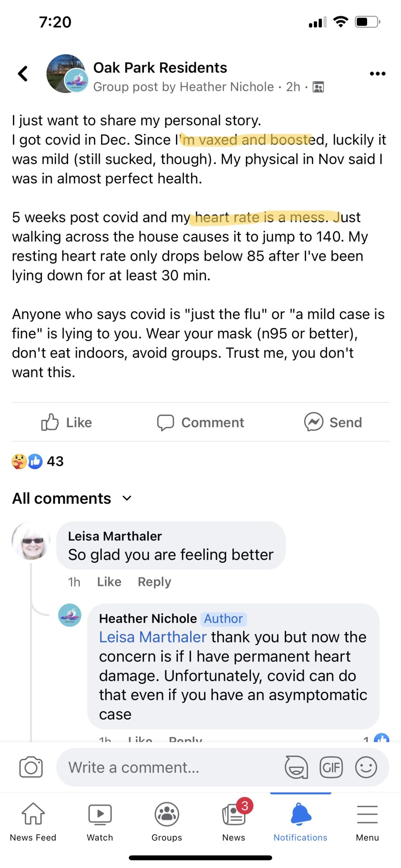Like Leisa Marthaler's comment
Viewport: 401px width, 868px height.
tap(109, 582)
